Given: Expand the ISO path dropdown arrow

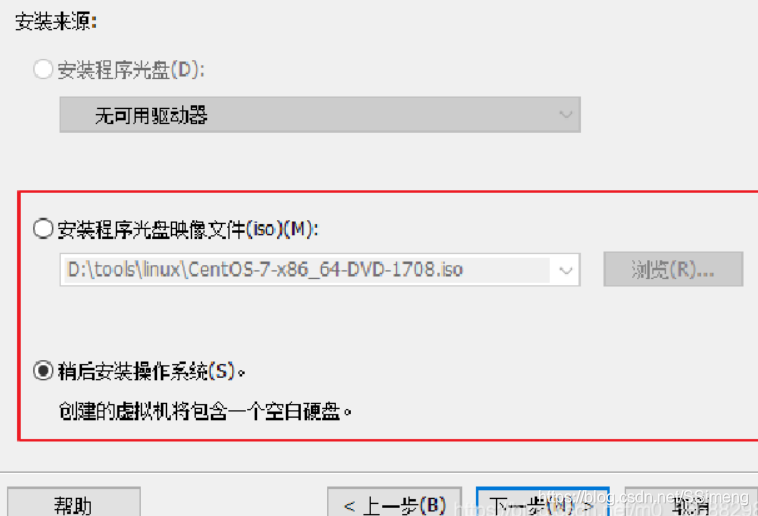Looking at the screenshot, I should pyautogui.click(x=566, y=270).
